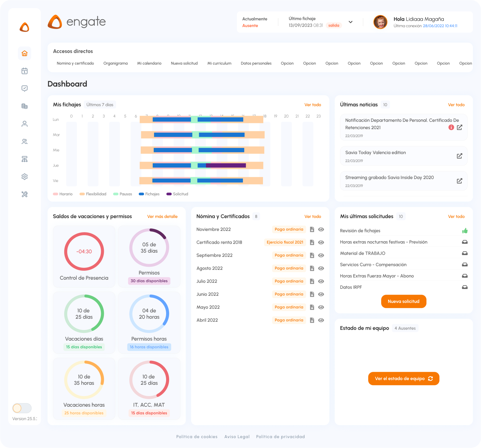Toggle the switch above Version label
This screenshot has height=448, width=481.
click(x=22, y=408)
